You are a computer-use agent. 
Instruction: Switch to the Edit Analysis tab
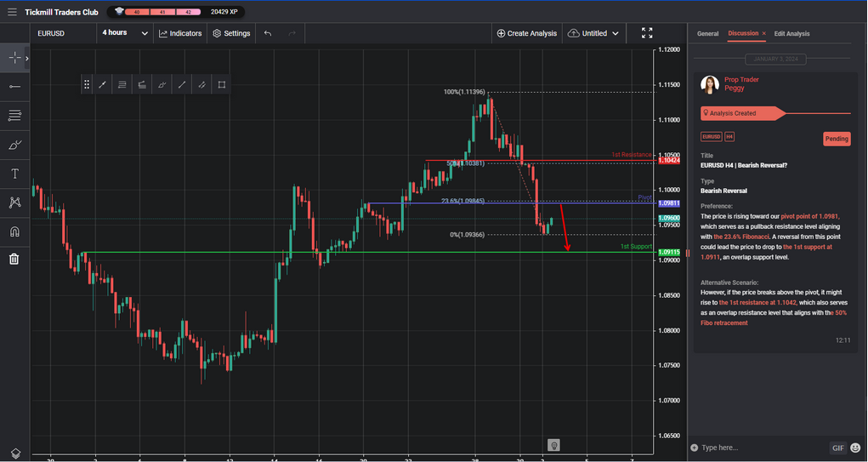(x=791, y=34)
